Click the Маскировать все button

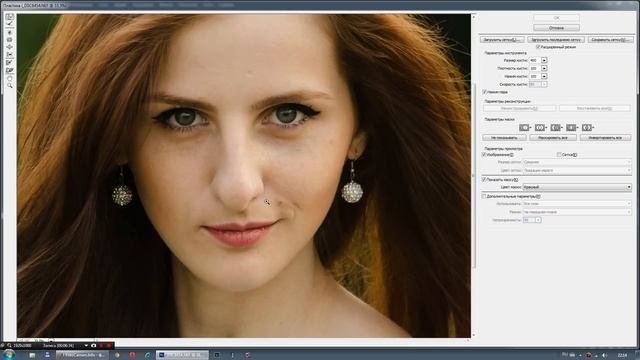click(x=553, y=138)
